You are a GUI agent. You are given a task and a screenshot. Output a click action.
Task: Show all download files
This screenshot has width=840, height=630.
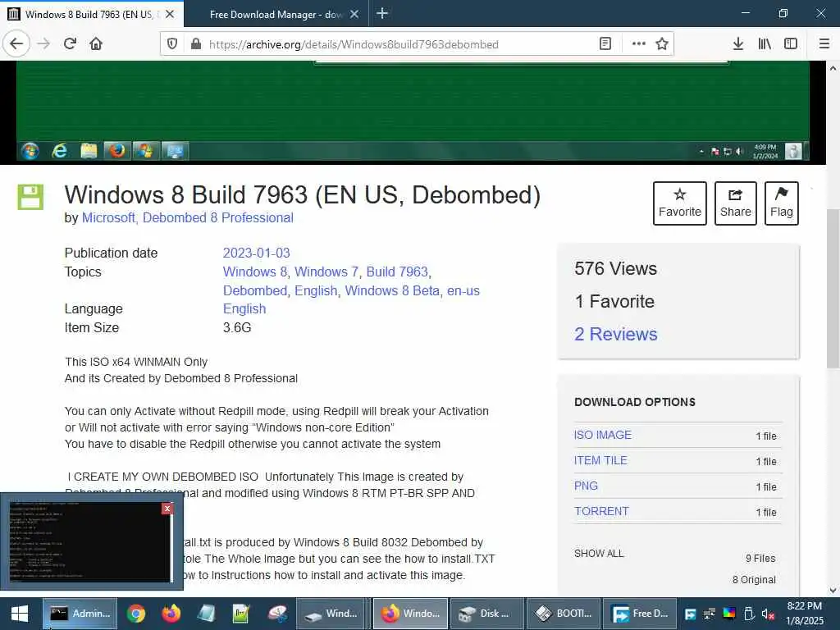click(599, 554)
